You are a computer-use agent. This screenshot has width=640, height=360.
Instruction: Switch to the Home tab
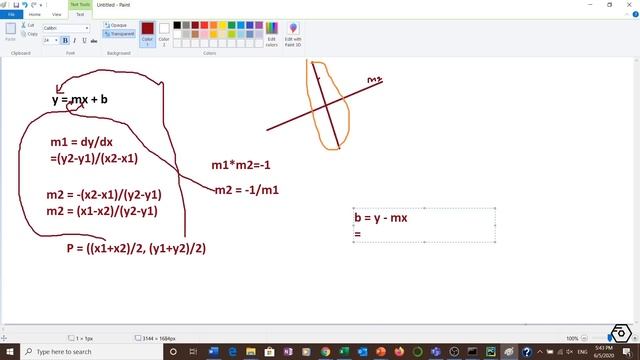[x=35, y=14]
